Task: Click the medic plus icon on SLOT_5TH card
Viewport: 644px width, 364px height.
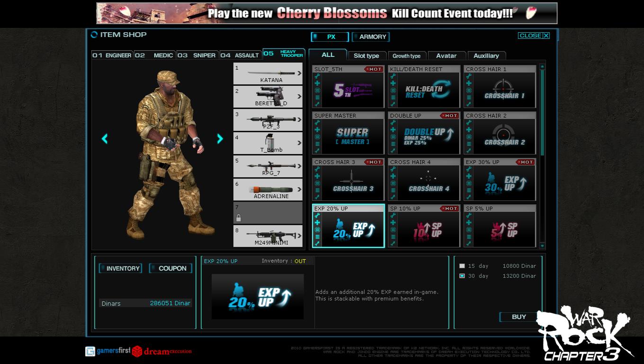Action: pos(317,83)
